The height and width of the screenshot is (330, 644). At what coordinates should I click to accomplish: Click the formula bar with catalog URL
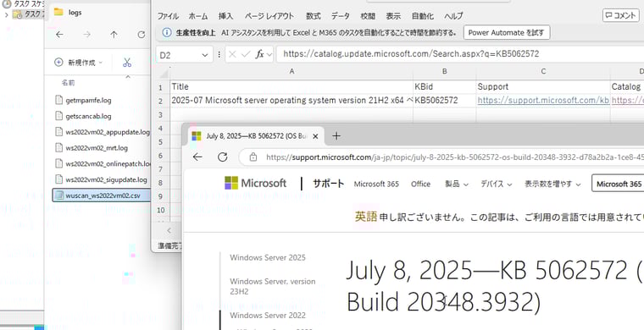(x=460, y=53)
